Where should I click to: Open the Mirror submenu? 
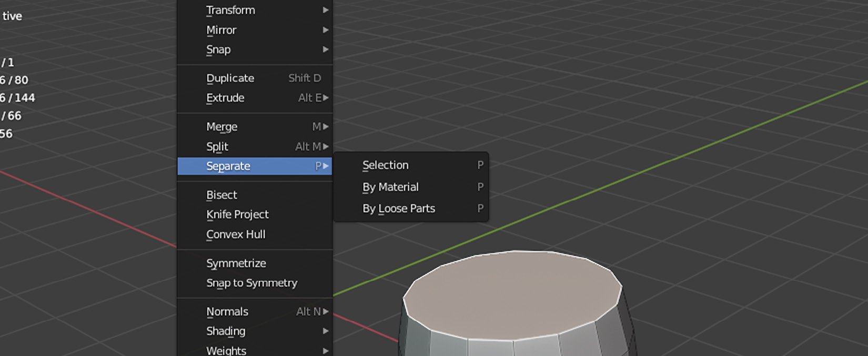tap(255, 30)
